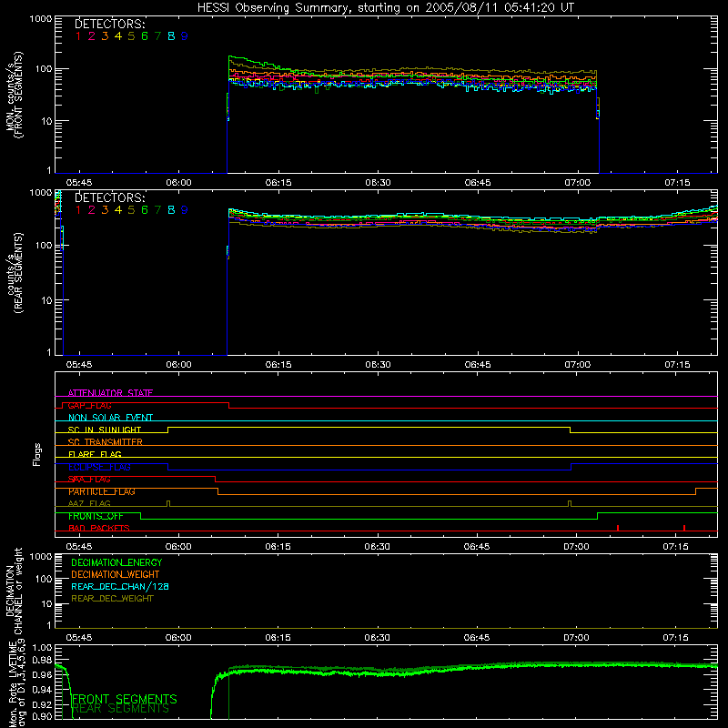Click 06:00 tick label under the Flags plot

(x=178, y=547)
